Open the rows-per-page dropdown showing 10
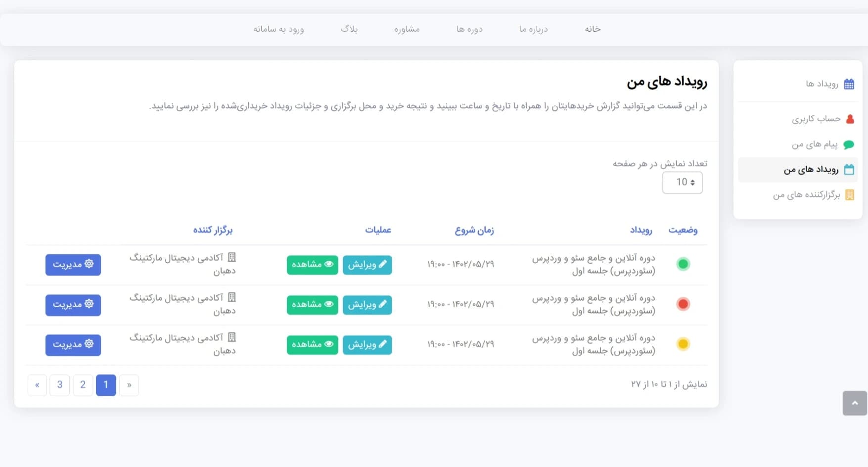The image size is (868, 467). coord(682,183)
